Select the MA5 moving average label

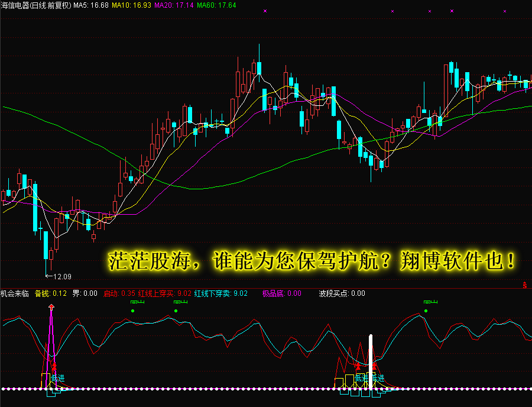(91, 5)
